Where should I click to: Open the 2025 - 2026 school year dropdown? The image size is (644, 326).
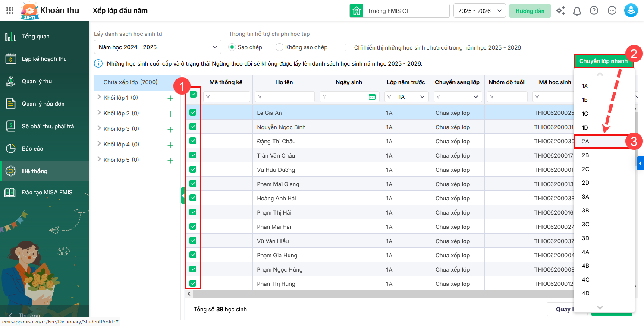coord(479,11)
